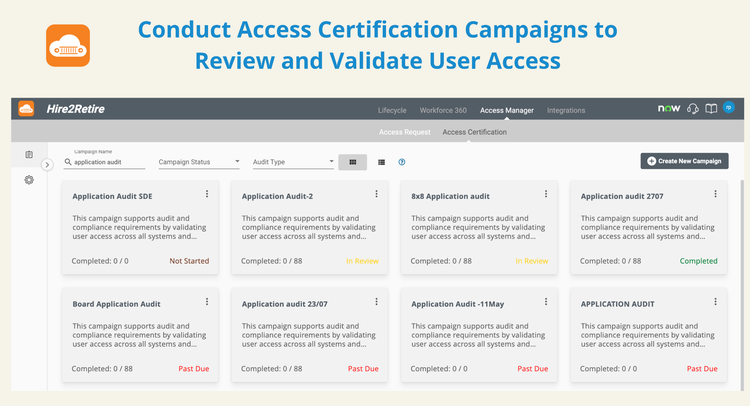
Task: Open the Application Audit -11May campaign title
Action: coord(458,304)
